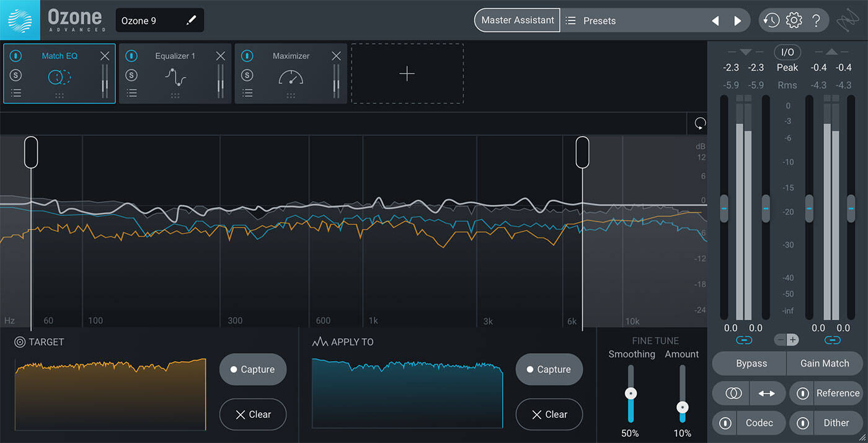Clear the Apply To spectrum

pos(549,414)
